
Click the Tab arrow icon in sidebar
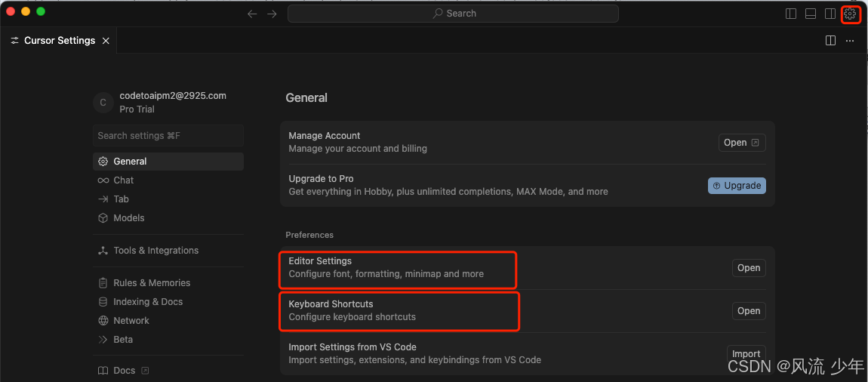coord(103,199)
